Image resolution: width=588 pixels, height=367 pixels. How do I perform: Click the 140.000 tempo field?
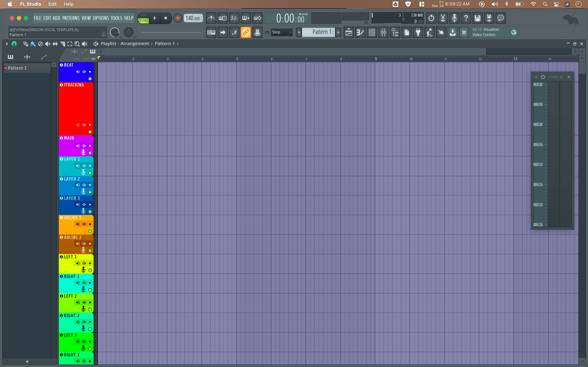(x=193, y=18)
